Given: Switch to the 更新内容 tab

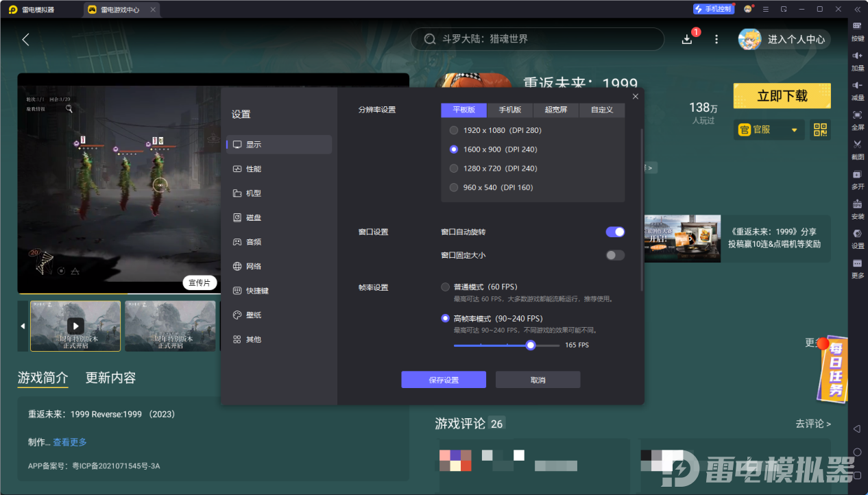Looking at the screenshot, I should click(x=110, y=378).
